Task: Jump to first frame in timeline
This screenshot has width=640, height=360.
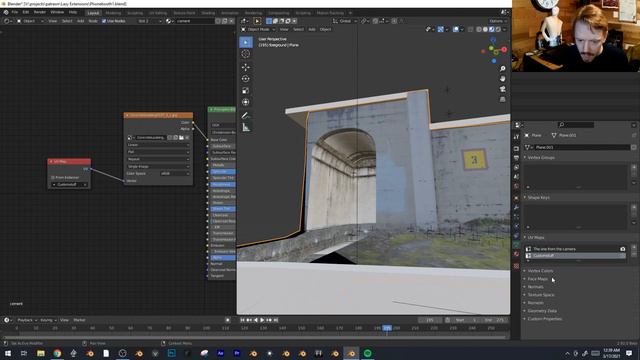Action: [x=242, y=320]
